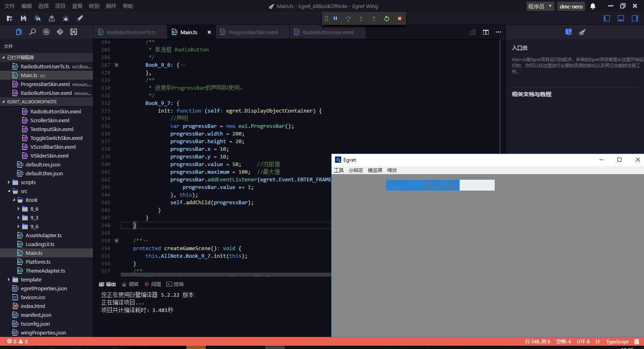Screen dimensions: 644x349
Task: Switch to RadioButtonUser.exml tab
Action: 328,32
